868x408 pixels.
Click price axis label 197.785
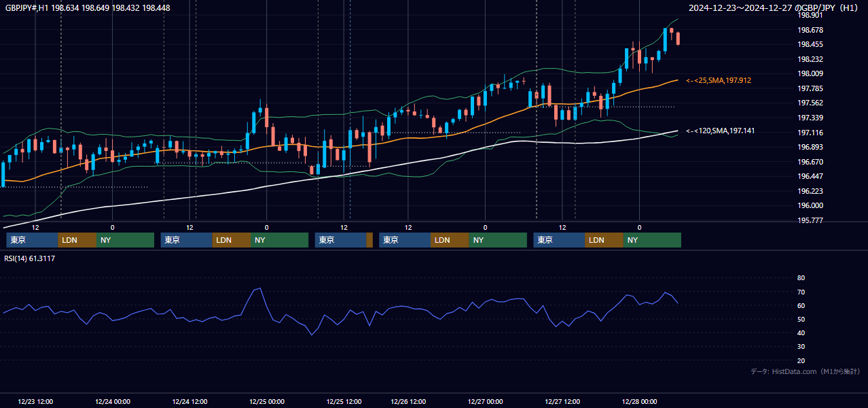pyautogui.click(x=810, y=88)
